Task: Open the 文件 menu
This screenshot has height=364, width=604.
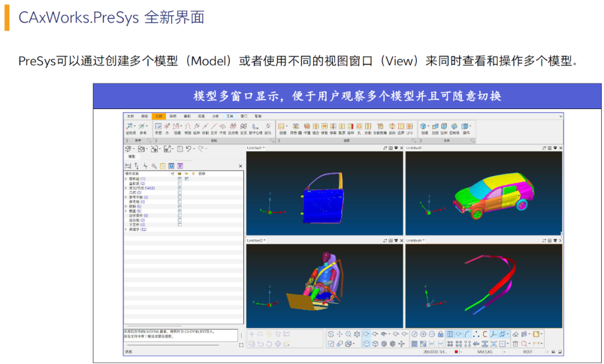Action: pos(130,116)
